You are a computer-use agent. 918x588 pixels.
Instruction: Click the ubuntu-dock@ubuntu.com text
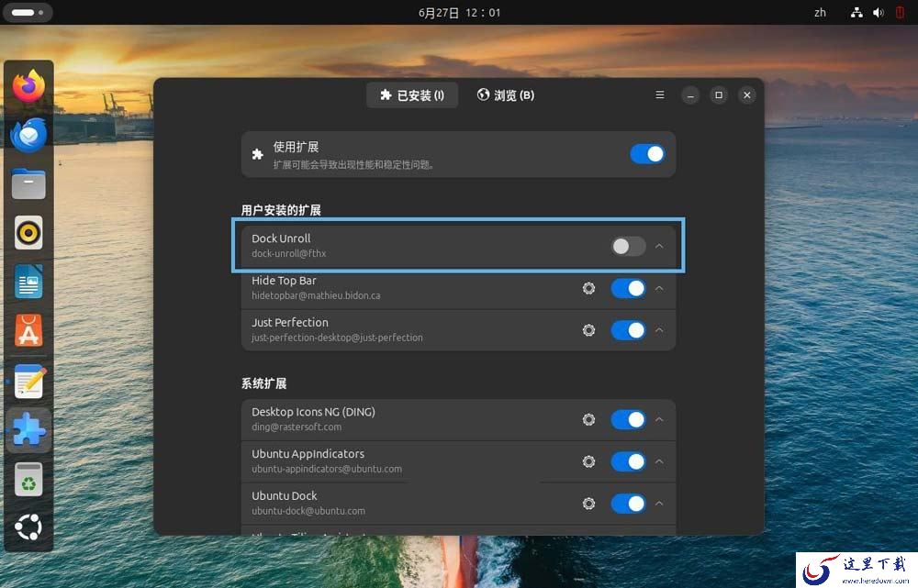click(x=308, y=511)
